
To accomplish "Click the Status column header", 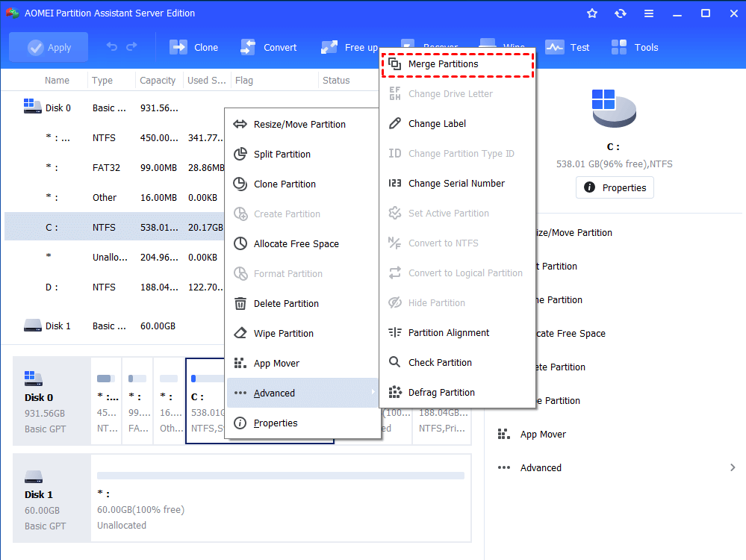I will coord(336,81).
